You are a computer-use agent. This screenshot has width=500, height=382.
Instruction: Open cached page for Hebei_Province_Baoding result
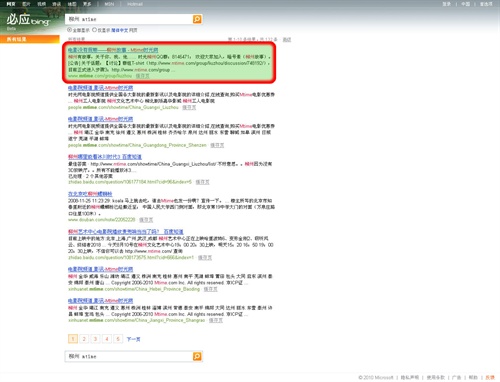point(210,289)
